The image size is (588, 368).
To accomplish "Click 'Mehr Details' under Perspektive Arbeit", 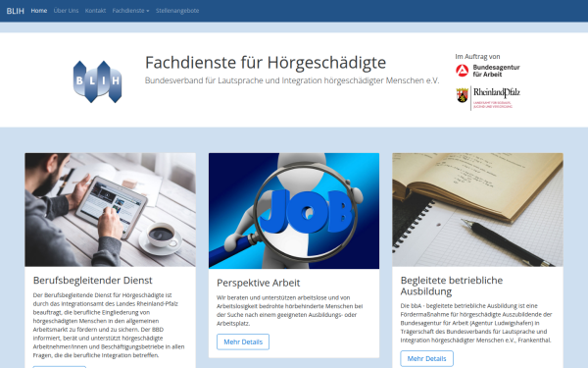I will point(243,342).
